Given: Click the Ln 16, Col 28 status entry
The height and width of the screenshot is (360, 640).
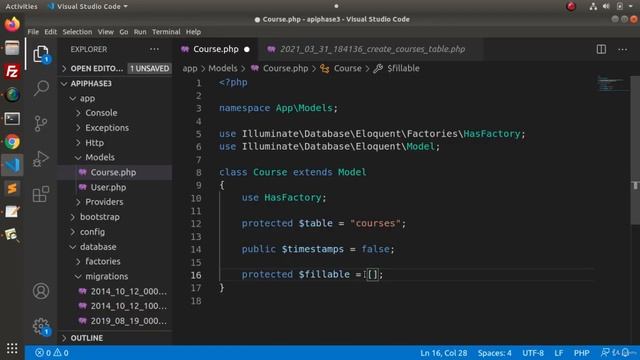Looking at the screenshot, I should point(444,353).
